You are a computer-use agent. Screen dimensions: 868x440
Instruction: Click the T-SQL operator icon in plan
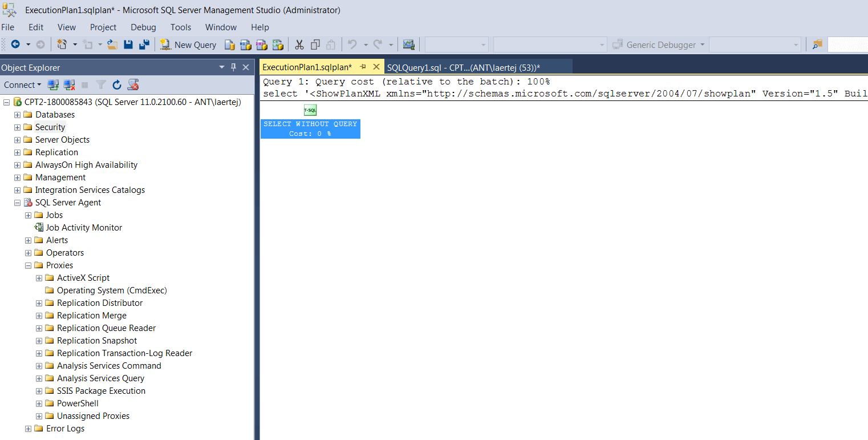[310, 110]
